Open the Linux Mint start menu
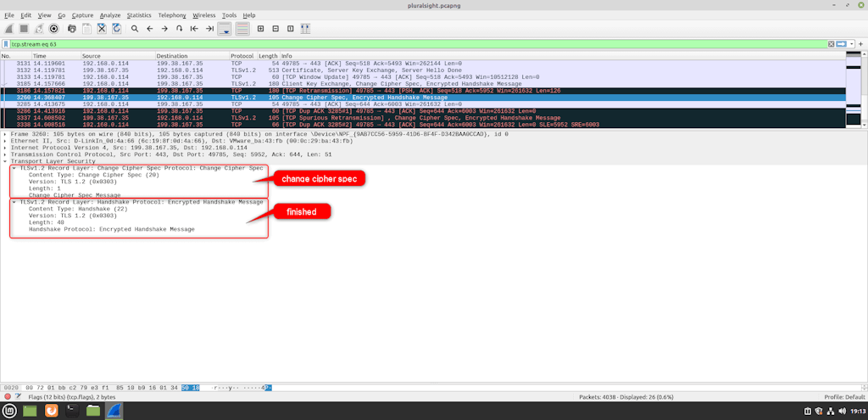 [x=8, y=412]
